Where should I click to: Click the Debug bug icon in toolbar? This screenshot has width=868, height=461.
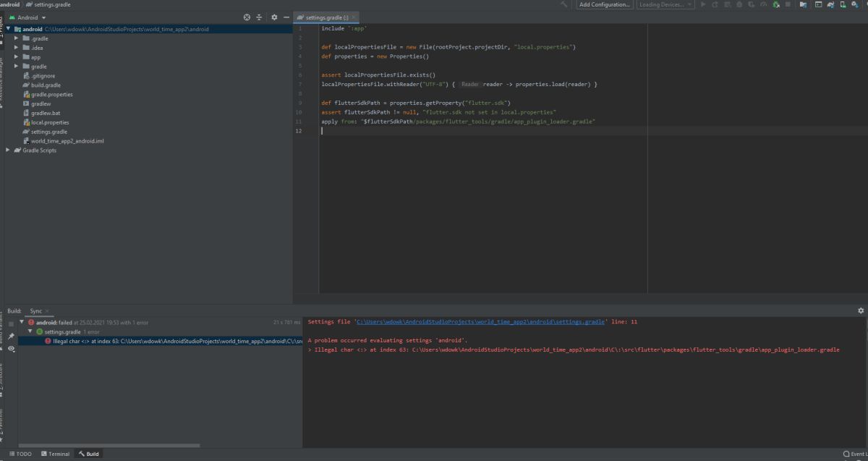[x=740, y=4]
